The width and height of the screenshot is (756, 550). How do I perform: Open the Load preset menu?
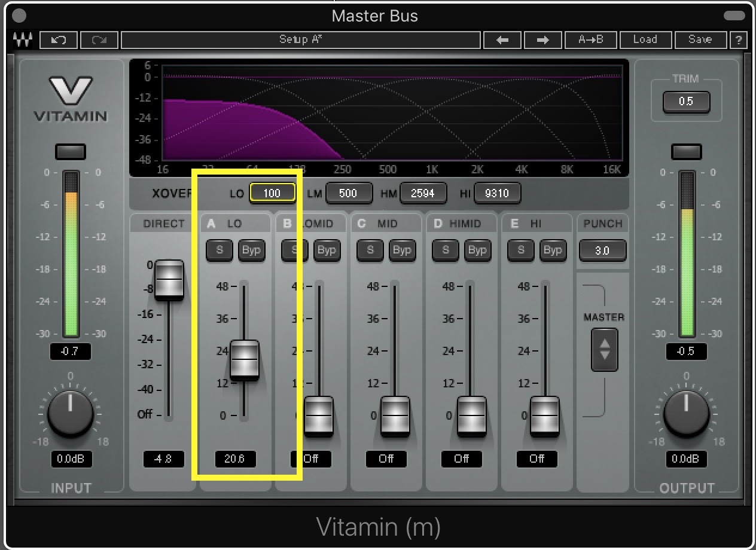pos(645,40)
